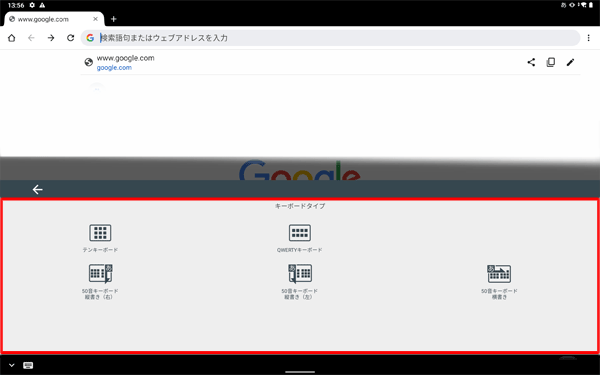This screenshot has height=375, width=600.
Task: Tap the warning triangle in status bar
Action: pyautogui.click(x=42, y=5)
